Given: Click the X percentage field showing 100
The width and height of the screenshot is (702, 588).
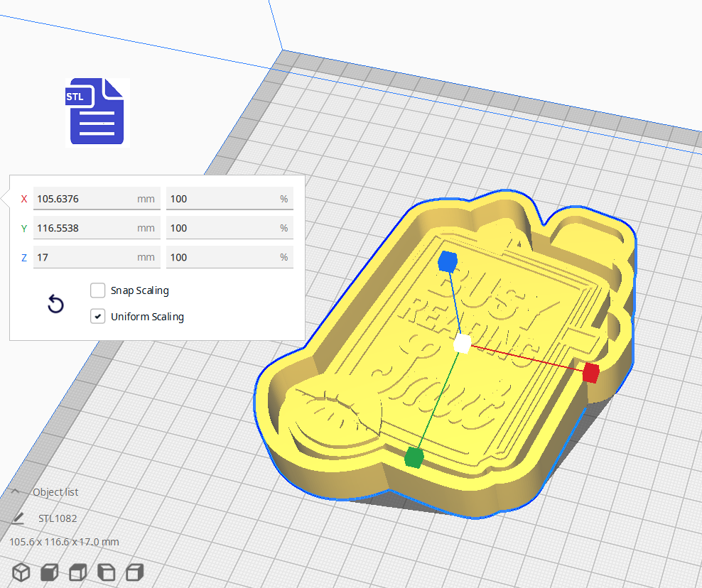Looking at the screenshot, I should pos(229,199).
